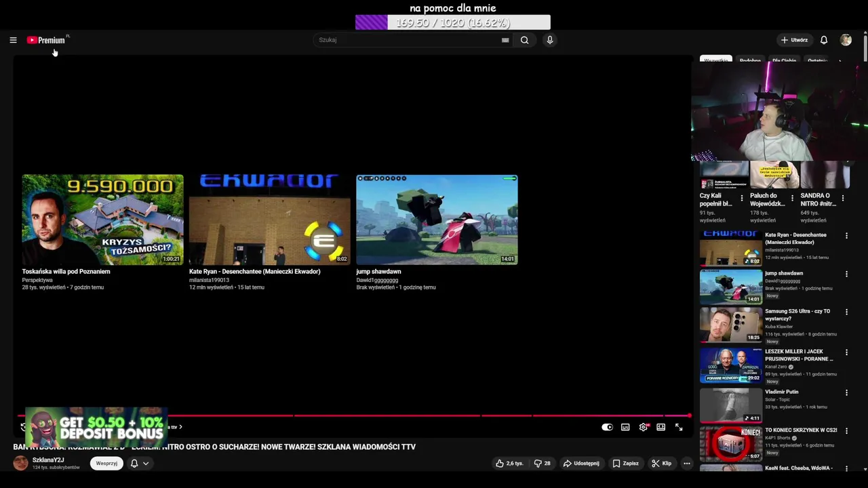The width and height of the screenshot is (868, 488).
Task: Open TO KONIEC SKRZYNEK W CS2 thumbnail
Action: point(731,443)
